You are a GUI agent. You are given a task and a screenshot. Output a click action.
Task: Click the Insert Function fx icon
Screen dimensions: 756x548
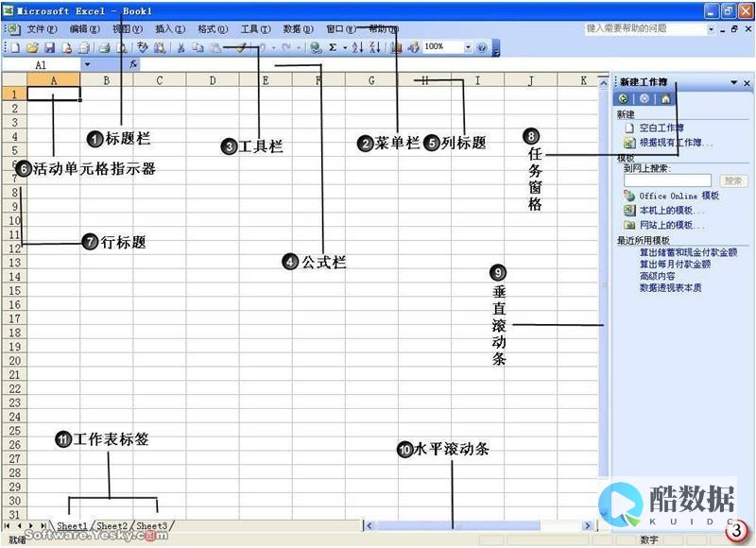[x=133, y=64]
